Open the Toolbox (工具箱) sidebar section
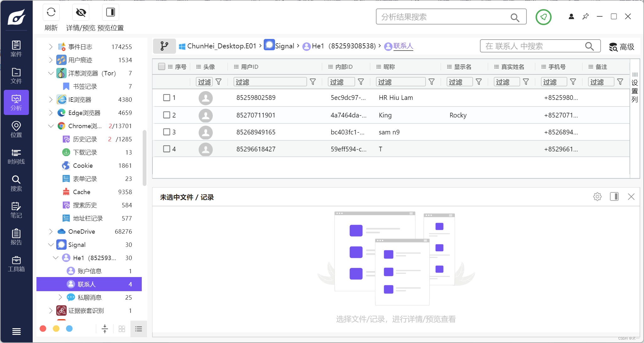The height and width of the screenshot is (343, 644). pos(16,264)
